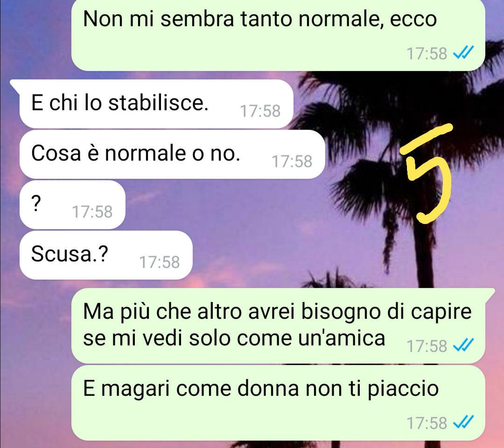Click the yellow hand-drawn number 5
The width and height of the screenshot is (504, 448).
[427, 174]
